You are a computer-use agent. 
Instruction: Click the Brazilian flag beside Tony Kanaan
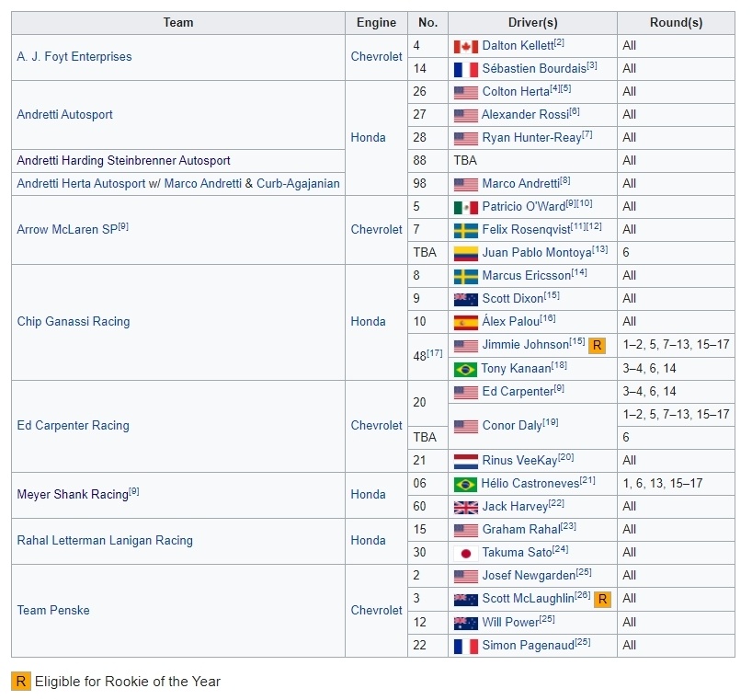[465, 370]
